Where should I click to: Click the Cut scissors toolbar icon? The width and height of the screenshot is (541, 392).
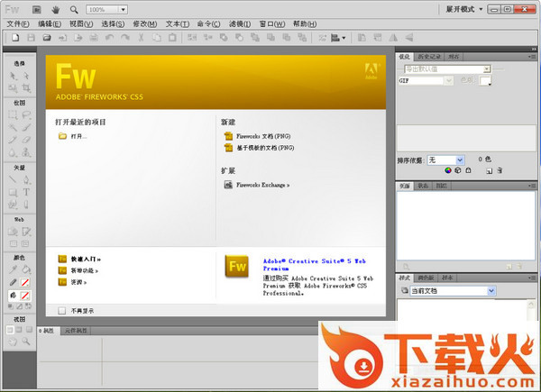pos(141,38)
